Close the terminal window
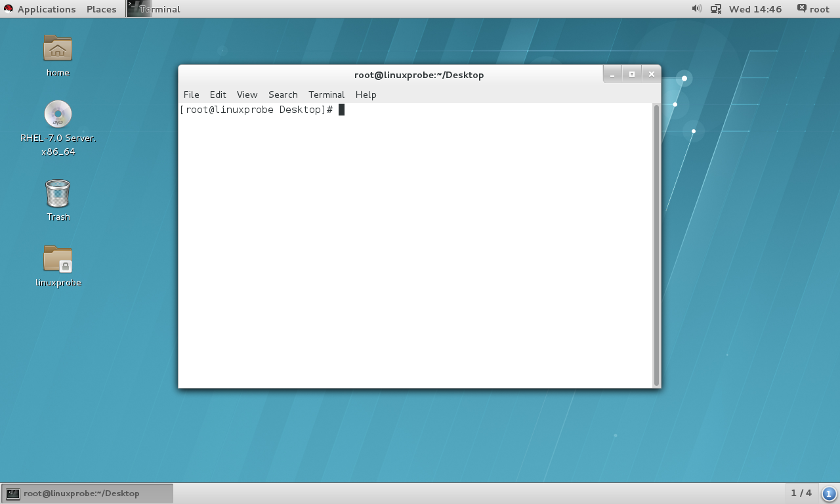 pyautogui.click(x=651, y=74)
